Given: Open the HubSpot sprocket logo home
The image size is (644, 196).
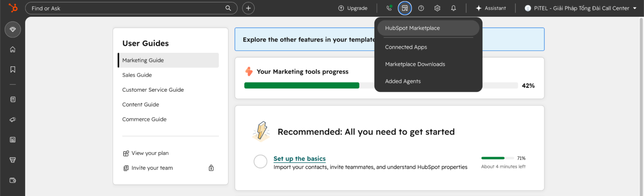Looking at the screenshot, I should pos(13,8).
